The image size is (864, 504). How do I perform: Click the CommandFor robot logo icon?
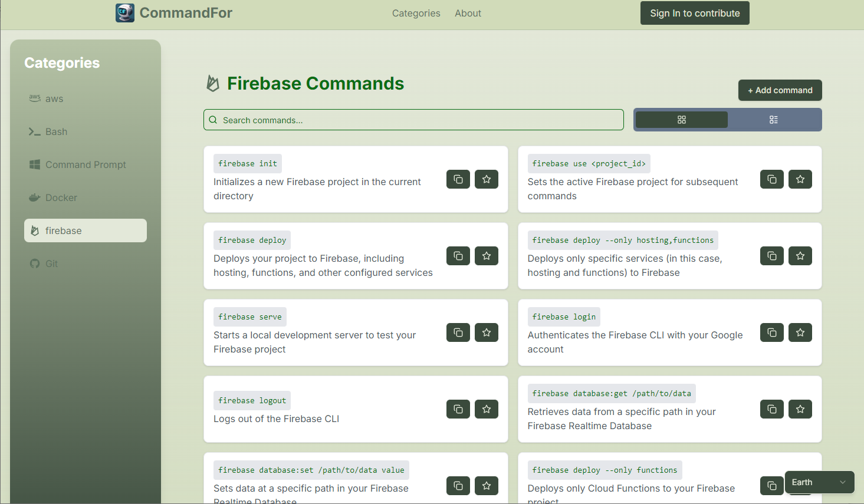click(x=125, y=13)
